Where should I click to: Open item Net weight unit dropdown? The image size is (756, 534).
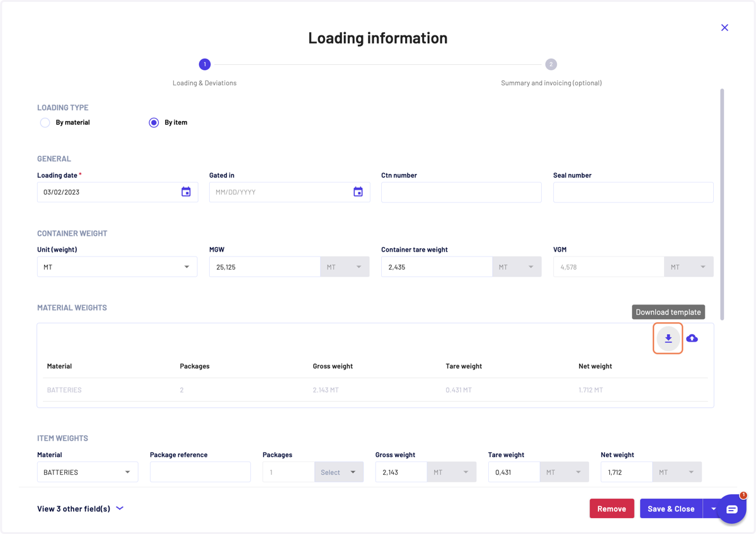pyautogui.click(x=677, y=472)
